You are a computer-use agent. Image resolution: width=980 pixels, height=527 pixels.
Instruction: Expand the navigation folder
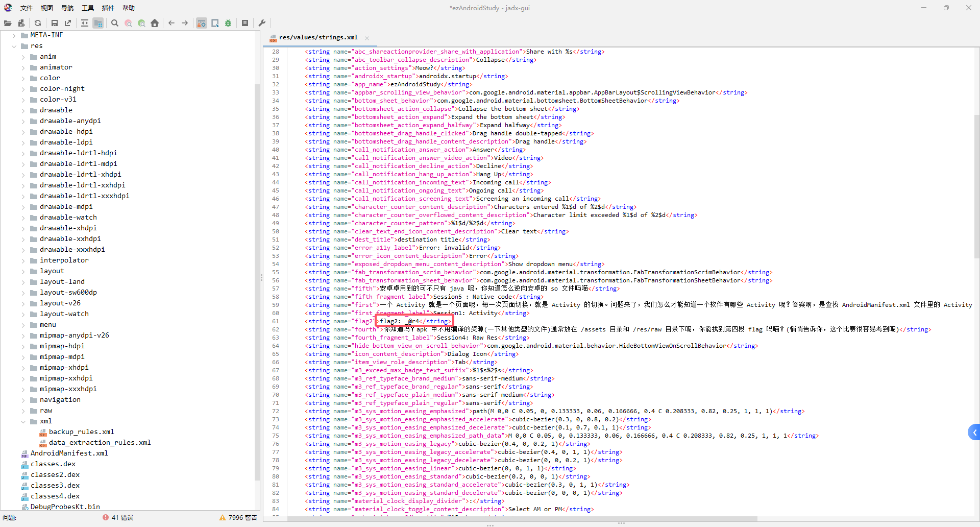pos(23,400)
